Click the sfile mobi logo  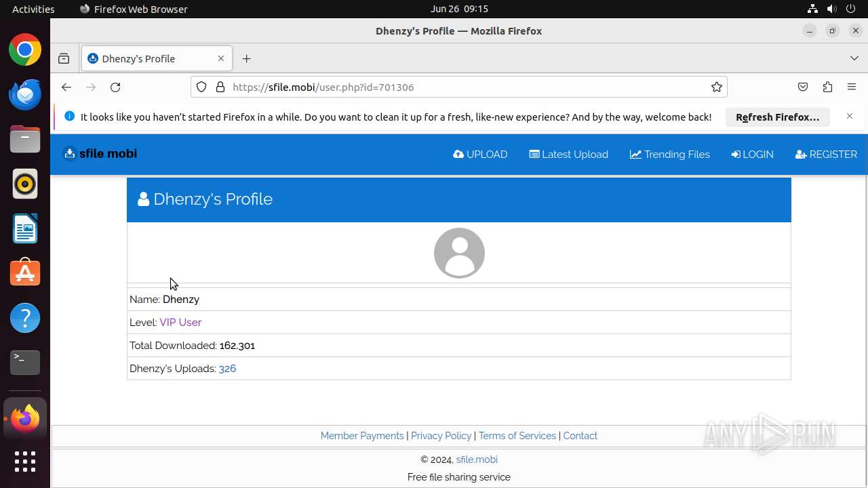[x=100, y=154]
